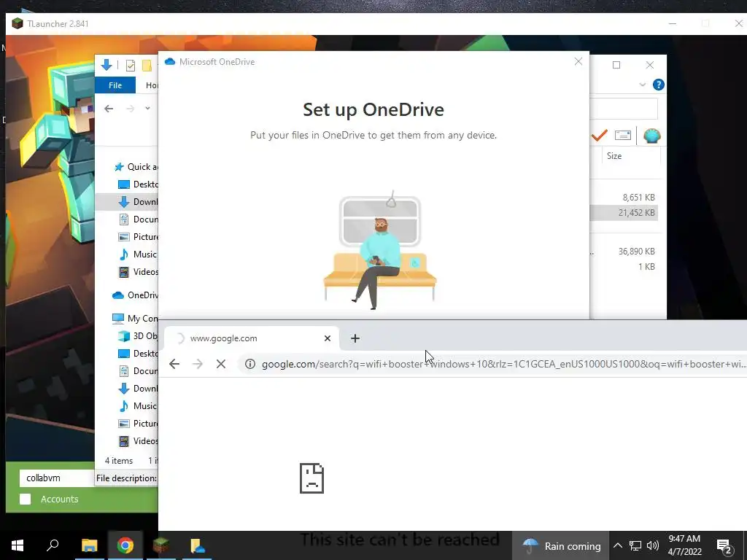Viewport: 747px width, 560px height.
Task: Click the Chrome address bar URL
Action: point(503,365)
